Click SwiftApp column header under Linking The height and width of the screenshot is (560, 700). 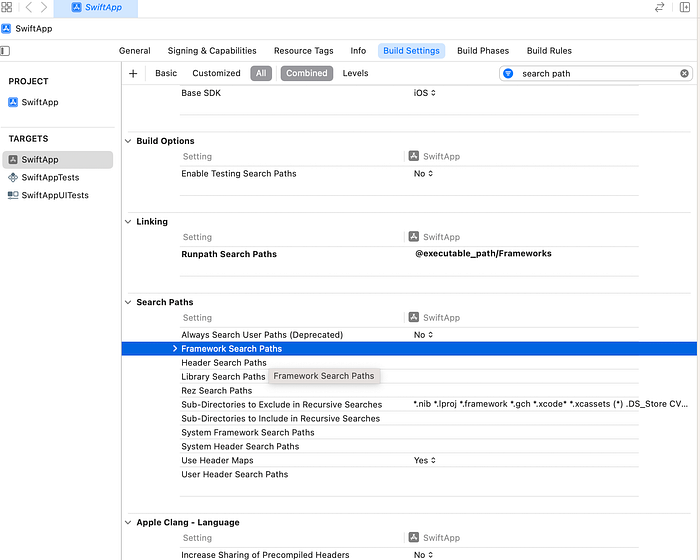click(434, 237)
